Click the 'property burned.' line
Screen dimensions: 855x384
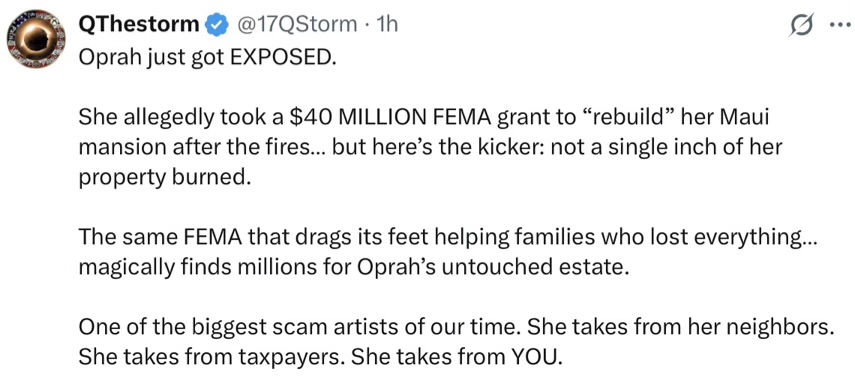[165, 178]
